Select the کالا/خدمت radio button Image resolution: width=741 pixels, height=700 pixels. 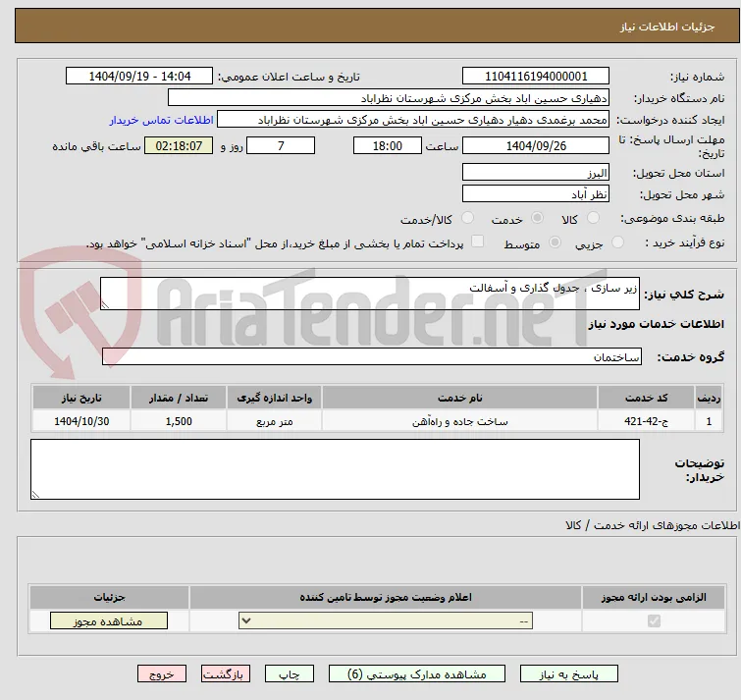click(467, 218)
